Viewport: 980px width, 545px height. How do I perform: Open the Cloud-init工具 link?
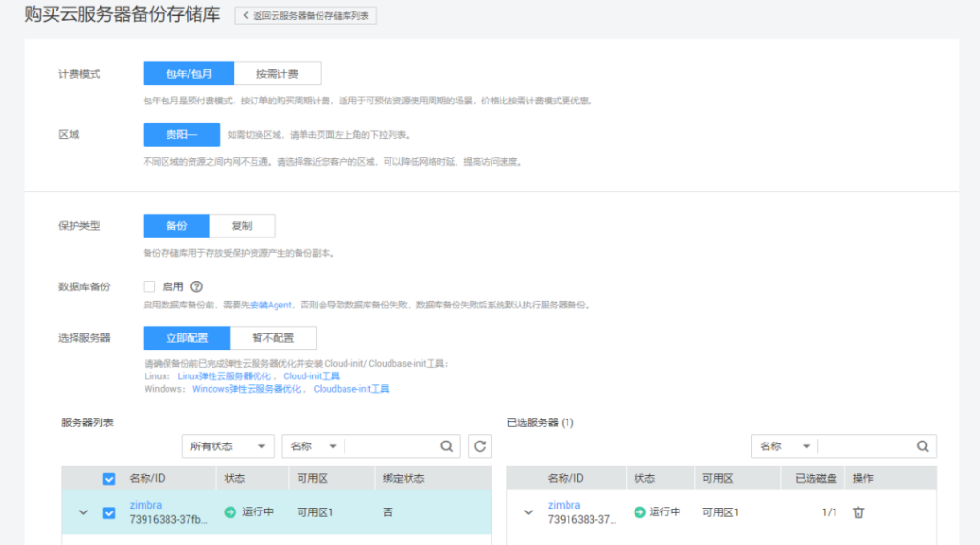pos(311,376)
